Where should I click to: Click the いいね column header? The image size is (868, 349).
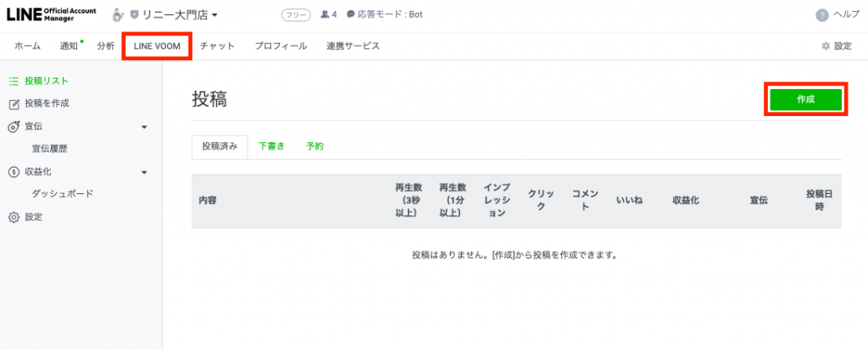[630, 200]
